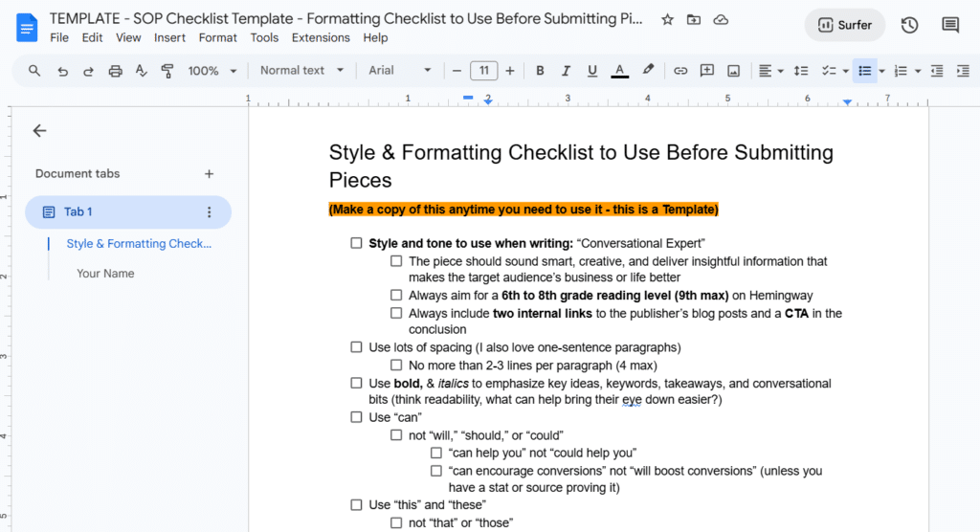The image size is (980, 532).
Task: Open the zoom 100% dropdown
Action: coord(212,71)
